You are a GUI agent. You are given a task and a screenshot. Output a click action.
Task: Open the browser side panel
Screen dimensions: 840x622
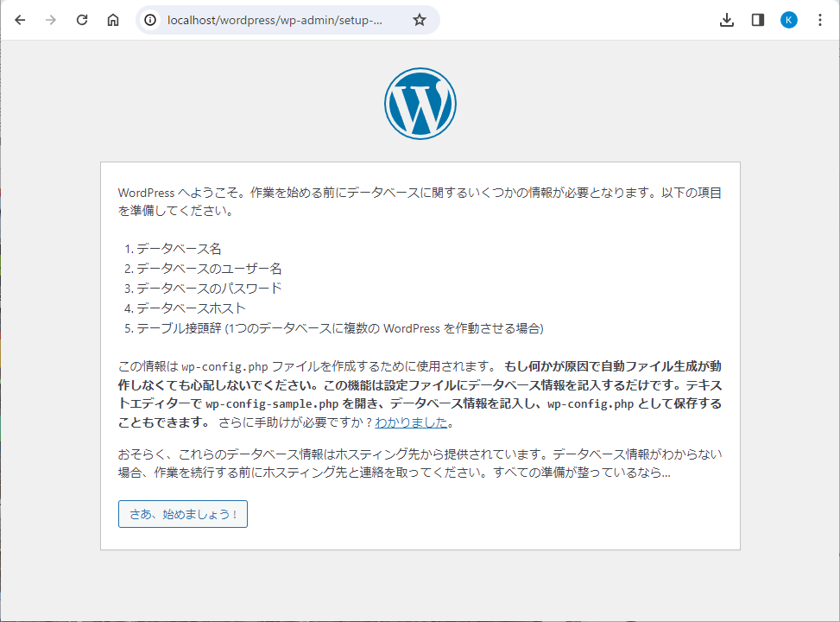758,20
